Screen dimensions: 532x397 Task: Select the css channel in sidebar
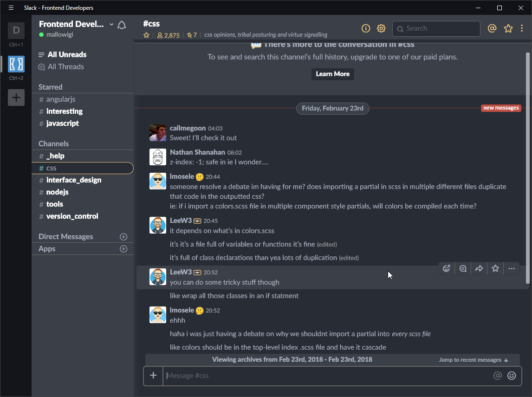83,168
